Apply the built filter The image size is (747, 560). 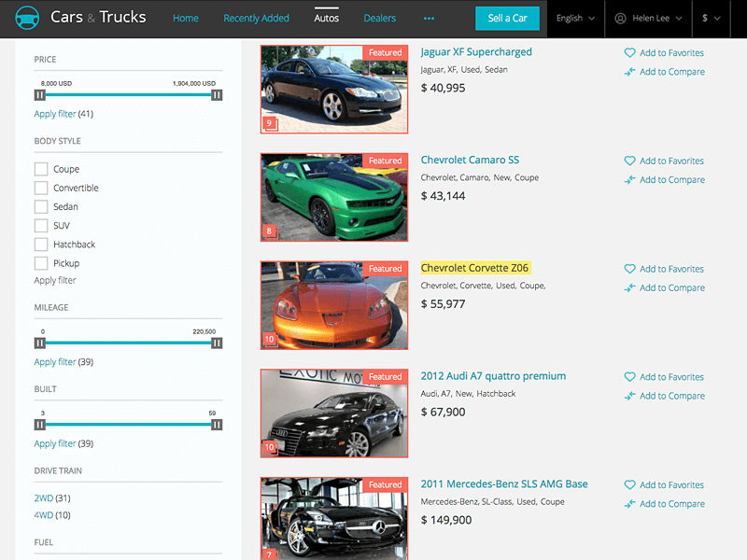[x=55, y=443]
